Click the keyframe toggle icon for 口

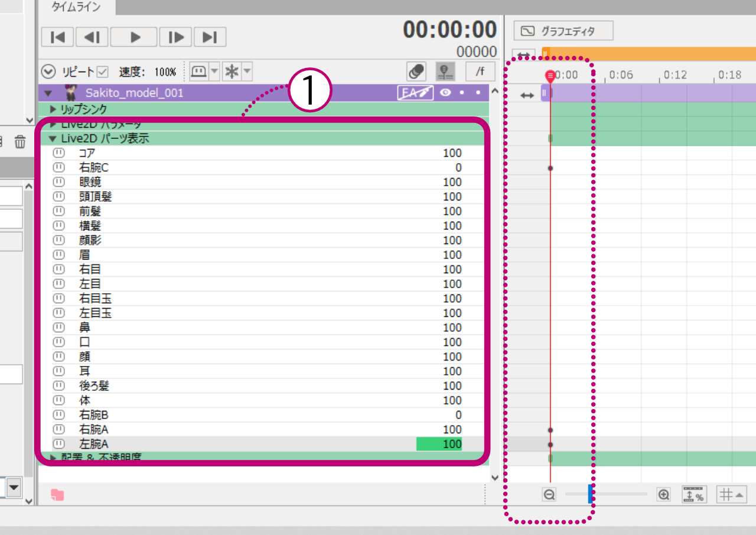[58, 342]
